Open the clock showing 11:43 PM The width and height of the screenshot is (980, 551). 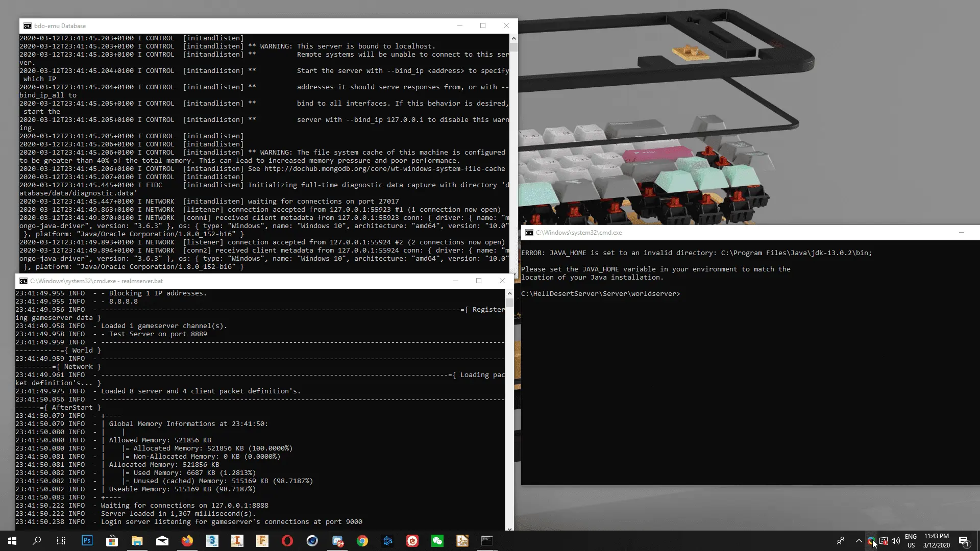coord(937,541)
